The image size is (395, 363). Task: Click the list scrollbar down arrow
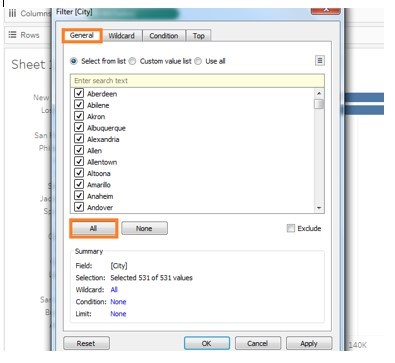coord(319,208)
